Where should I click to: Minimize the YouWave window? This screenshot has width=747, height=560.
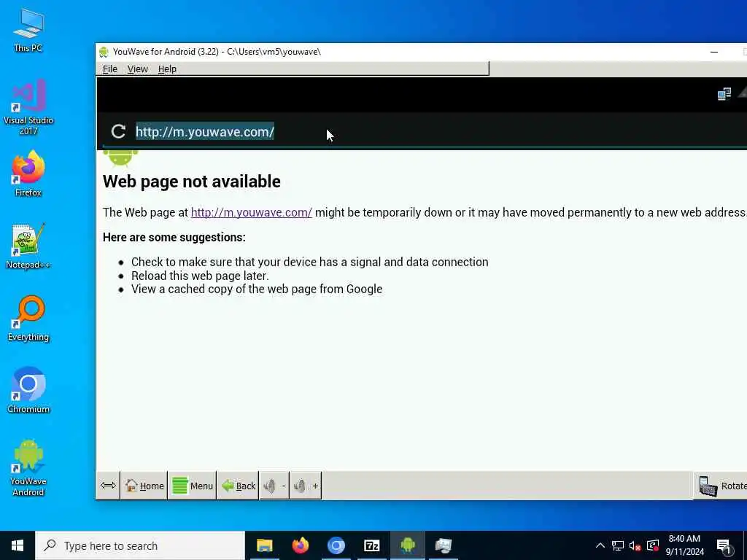coord(713,52)
